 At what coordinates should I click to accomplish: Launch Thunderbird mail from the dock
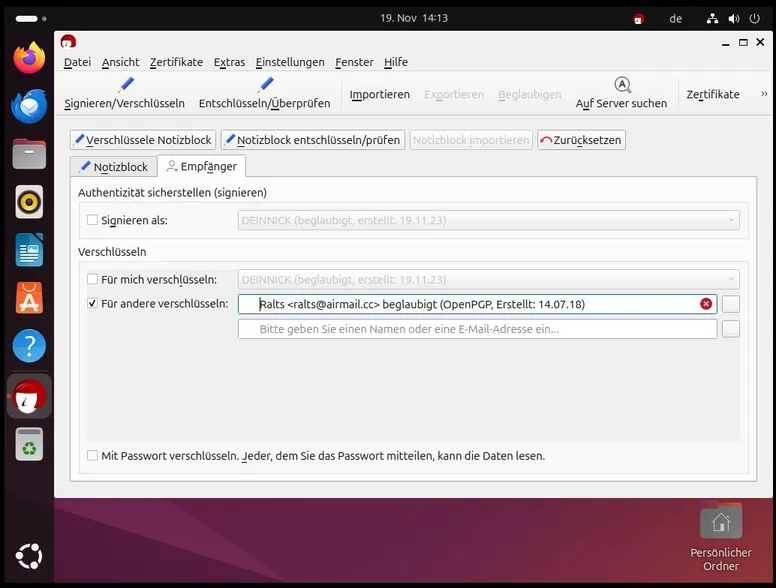click(29, 106)
